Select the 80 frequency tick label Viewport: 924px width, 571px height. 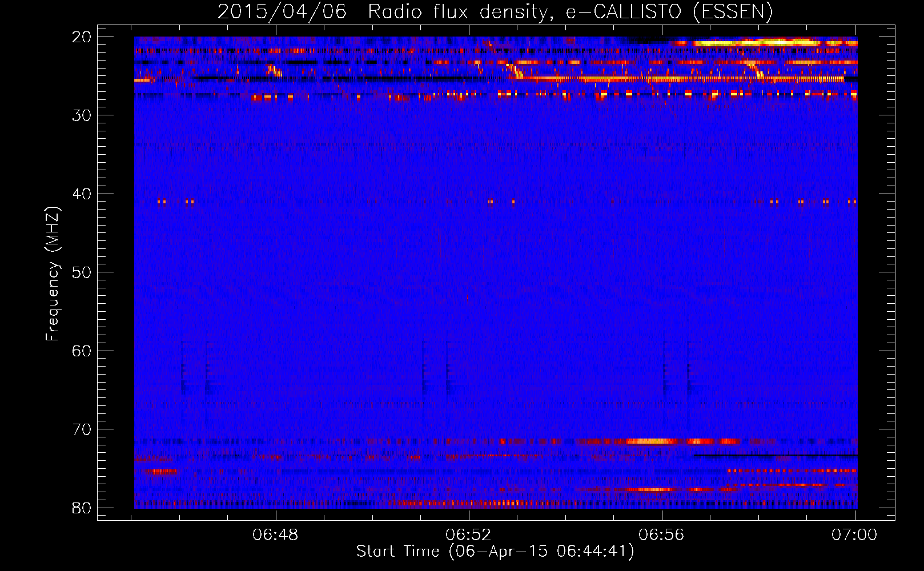82,508
